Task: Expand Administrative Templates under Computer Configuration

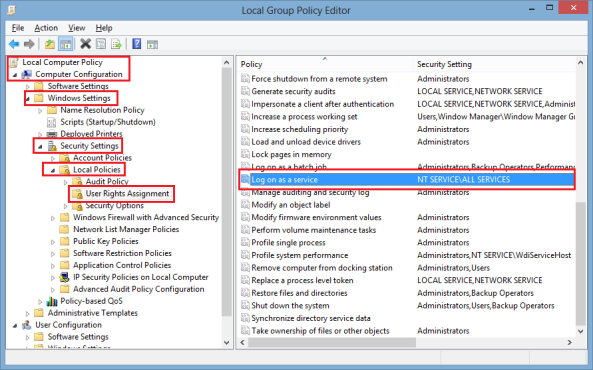Action: pos(28,314)
